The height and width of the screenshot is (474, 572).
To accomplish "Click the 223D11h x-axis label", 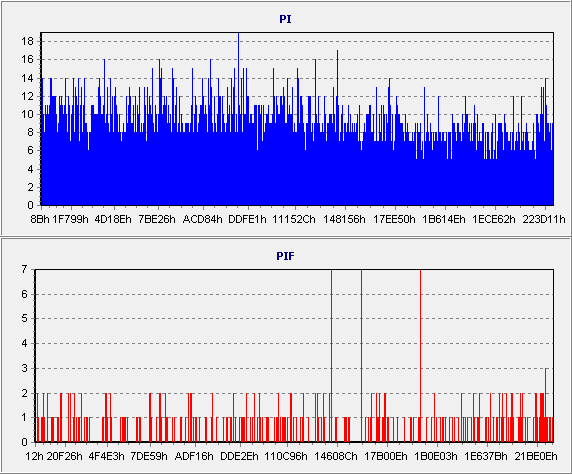I will click(544, 219).
